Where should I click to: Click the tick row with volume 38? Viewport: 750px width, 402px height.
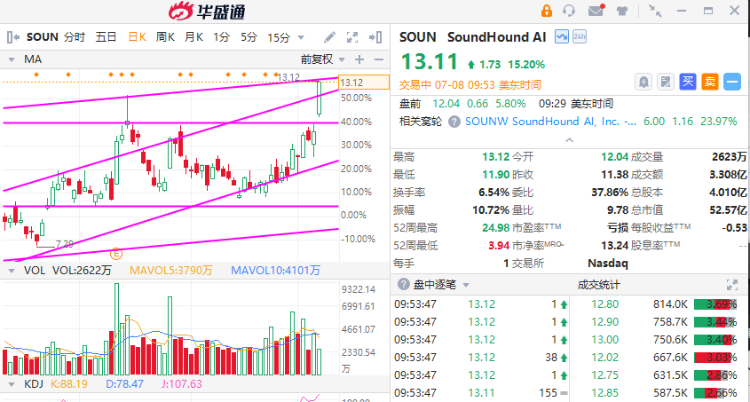coord(481,357)
